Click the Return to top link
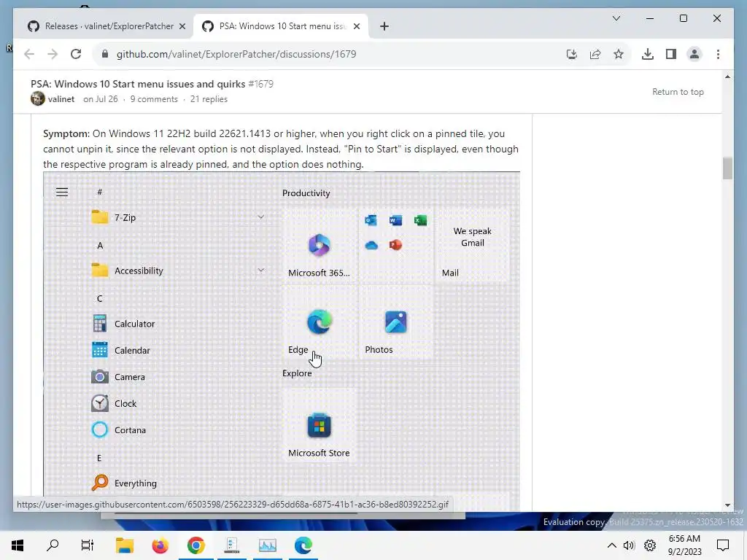The height and width of the screenshot is (560, 747). tap(678, 92)
